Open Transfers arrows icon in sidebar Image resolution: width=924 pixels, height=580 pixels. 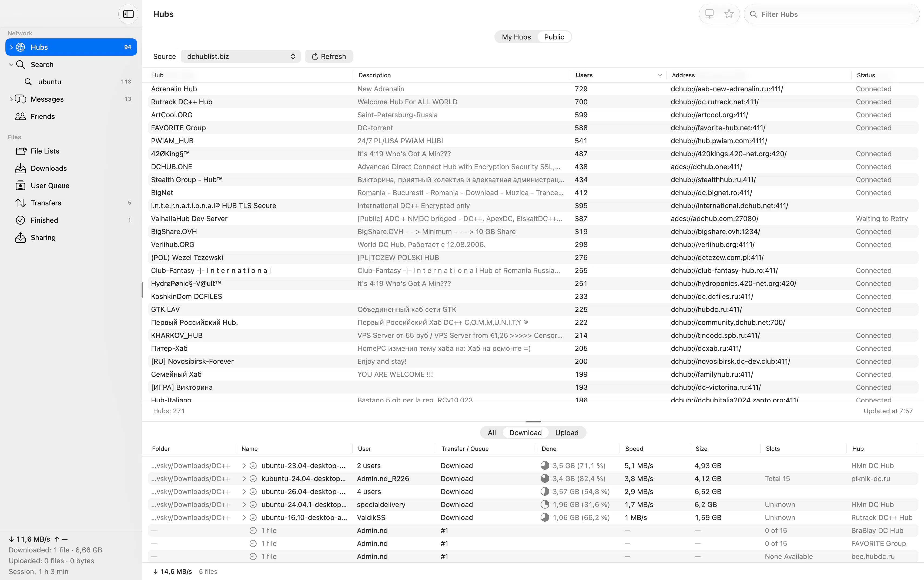click(21, 203)
